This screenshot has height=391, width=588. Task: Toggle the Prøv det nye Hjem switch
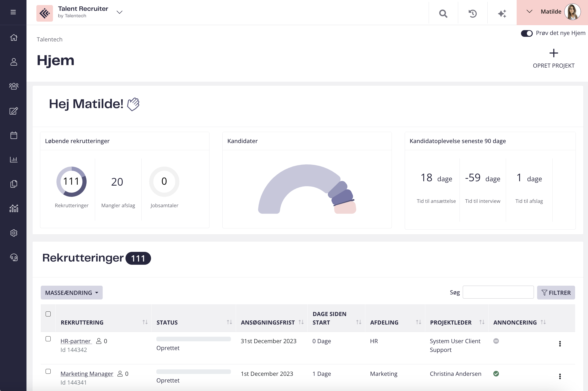point(527,33)
